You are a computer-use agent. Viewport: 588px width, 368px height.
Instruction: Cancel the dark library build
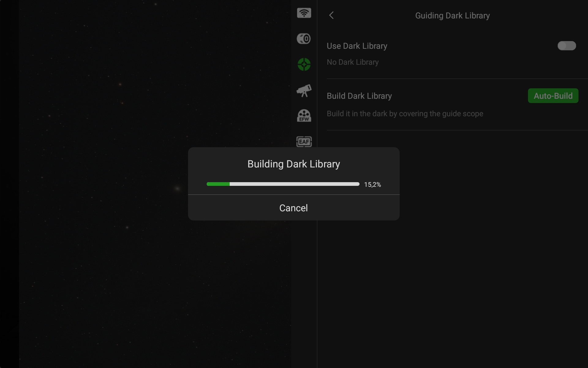(293, 208)
